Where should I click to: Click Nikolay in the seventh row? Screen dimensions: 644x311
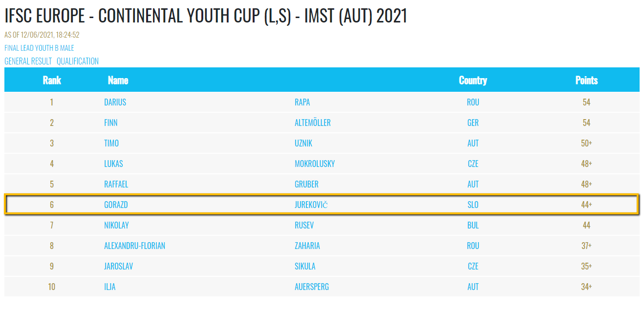[117, 225]
